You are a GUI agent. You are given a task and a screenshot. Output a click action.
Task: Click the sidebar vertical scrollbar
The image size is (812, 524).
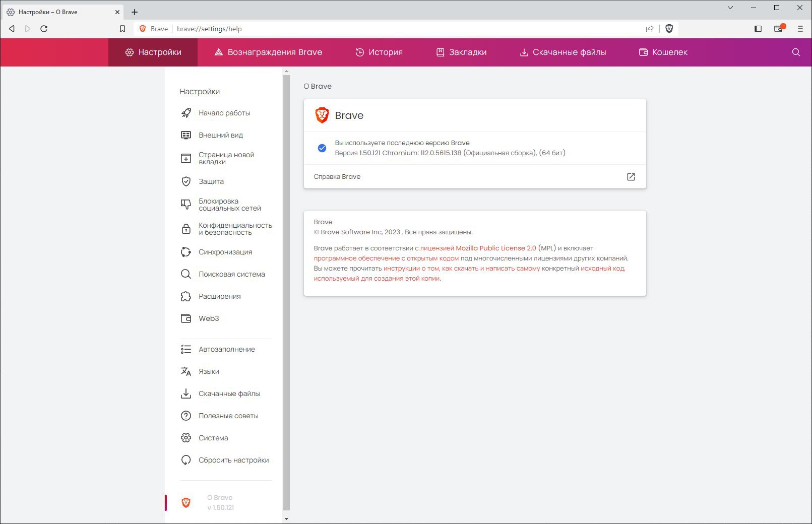pyautogui.click(x=286, y=292)
